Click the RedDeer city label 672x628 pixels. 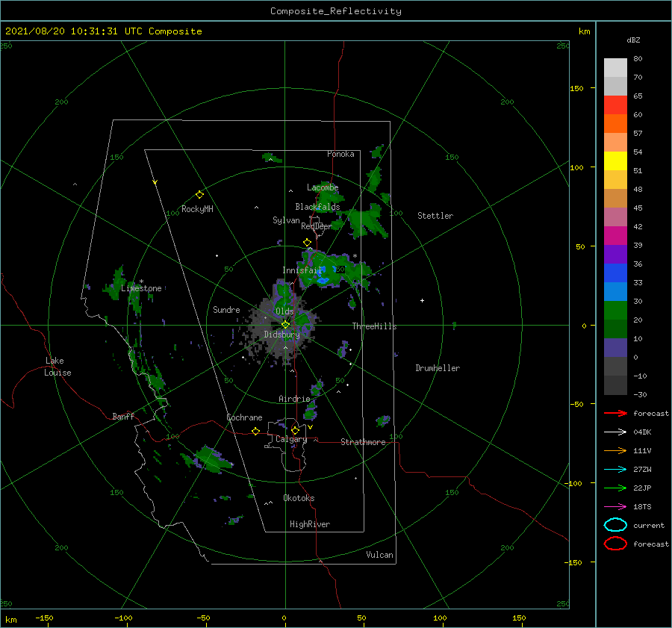point(317,226)
